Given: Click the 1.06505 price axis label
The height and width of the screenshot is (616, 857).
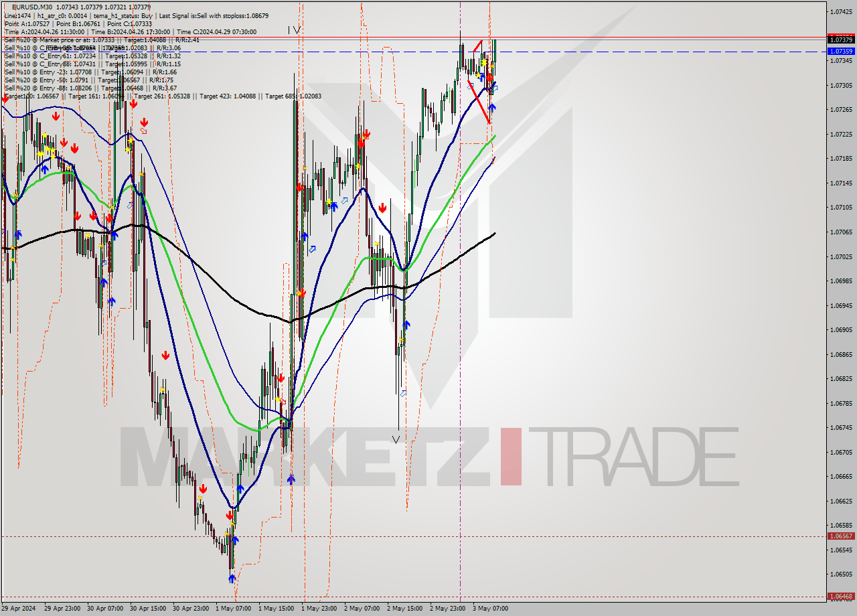Looking at the screenshot, I should (841, 574).
